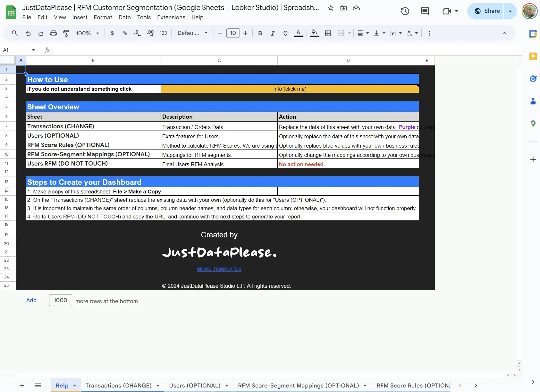The height and width of the screenshot is (392, 540).
Task: Open the search menus magnifier tool
Action: click(15, 33)
